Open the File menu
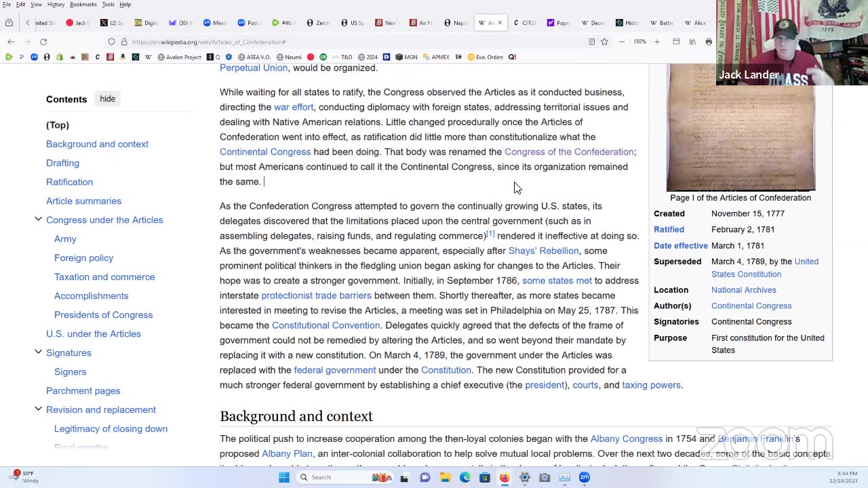Screen dimensions: 868x488 (x=6, y=5)
